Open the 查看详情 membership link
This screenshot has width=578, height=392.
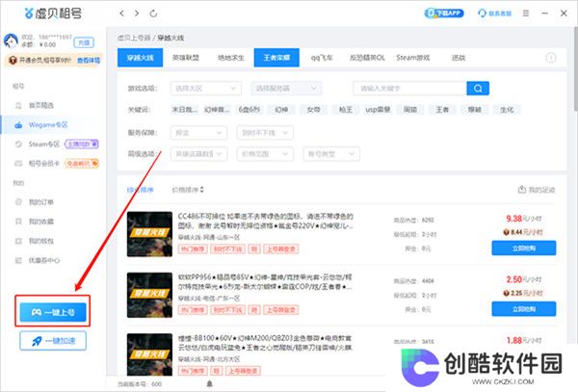(89, 60)
